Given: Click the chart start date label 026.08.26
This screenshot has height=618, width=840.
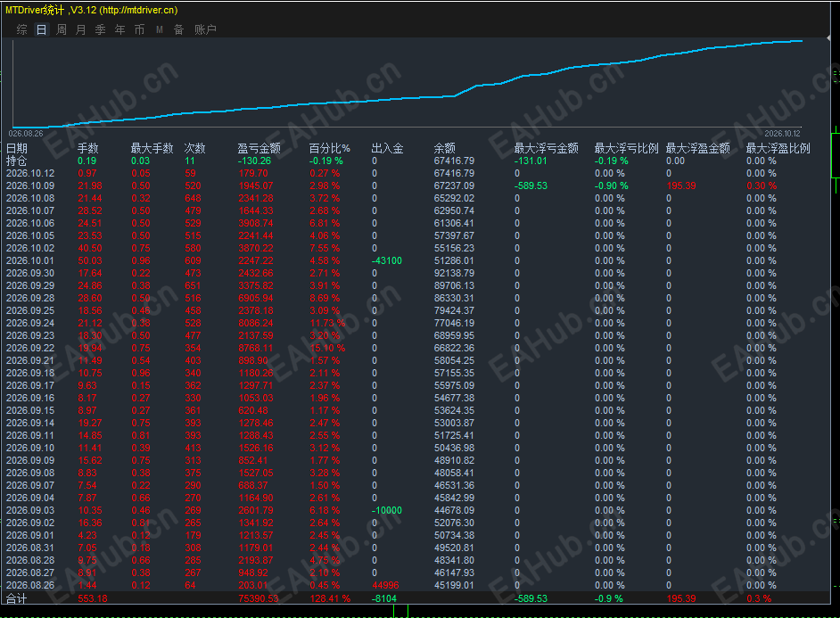Looking at the screenshot, I should click(x=26, y=134).
